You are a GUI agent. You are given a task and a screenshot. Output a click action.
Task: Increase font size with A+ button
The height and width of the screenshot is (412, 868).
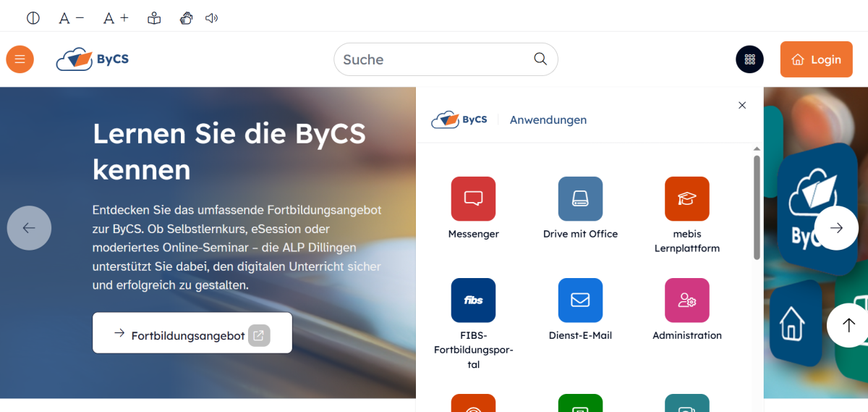[x=116, y=18]
